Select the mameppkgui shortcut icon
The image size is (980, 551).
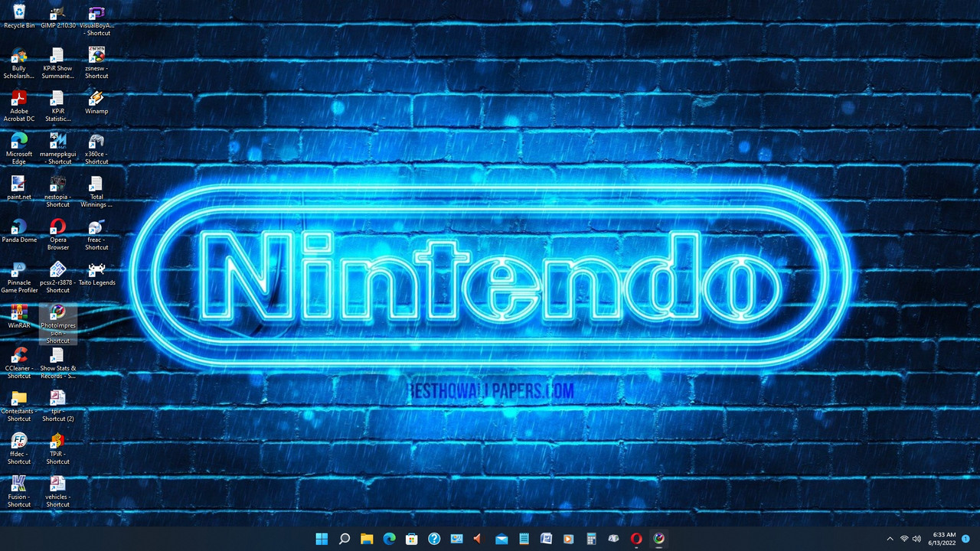(58, 148)
